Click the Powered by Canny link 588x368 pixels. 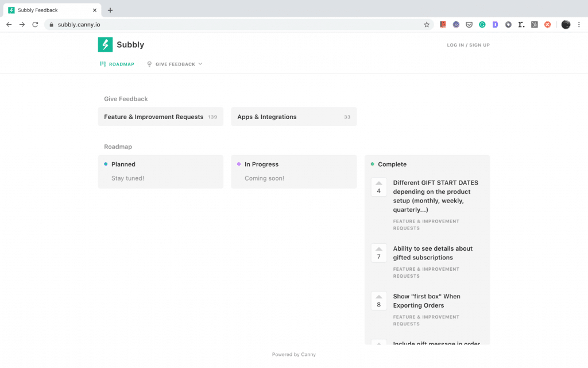coord(293,355)
